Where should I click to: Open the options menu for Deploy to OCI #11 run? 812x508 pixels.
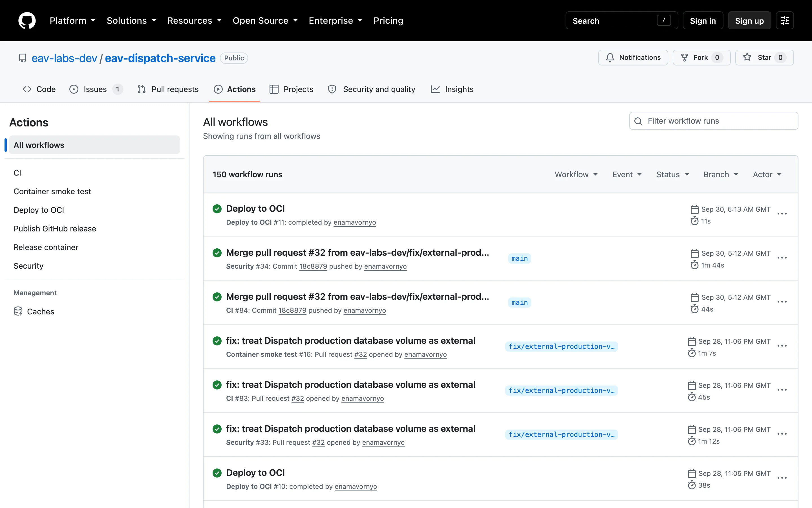[x=782, y=214]
